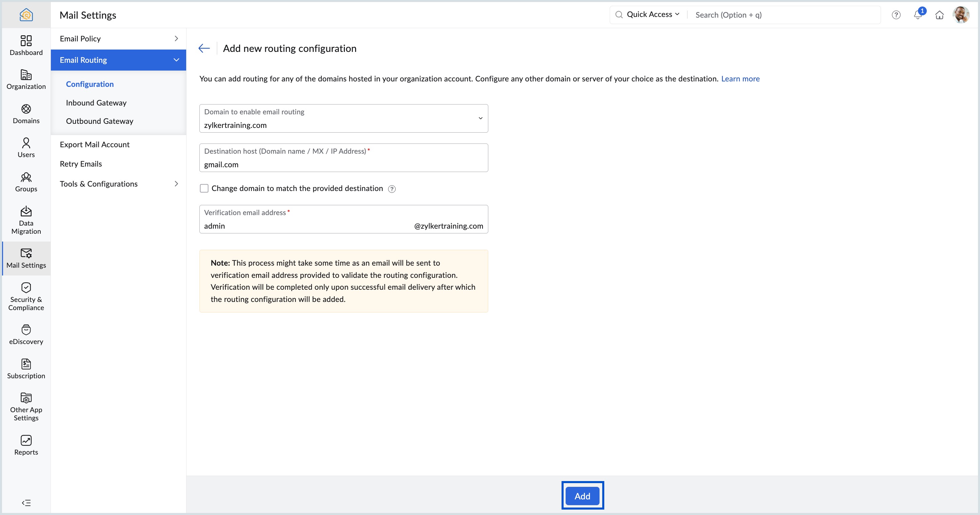The image size is (980, 515).
Task: Open Domain to enable email routing dropdown
Action: tap(343, 118)
